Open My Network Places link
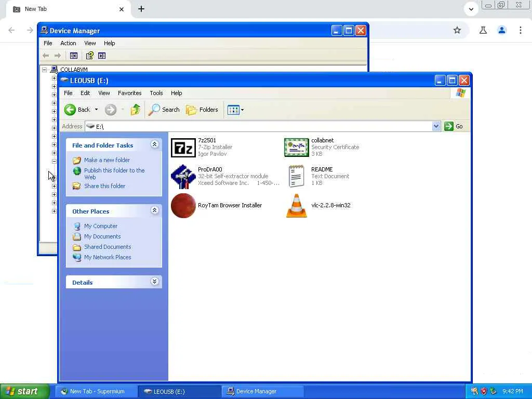The height and width of the screenshot is (399, 532). (108, 257)
